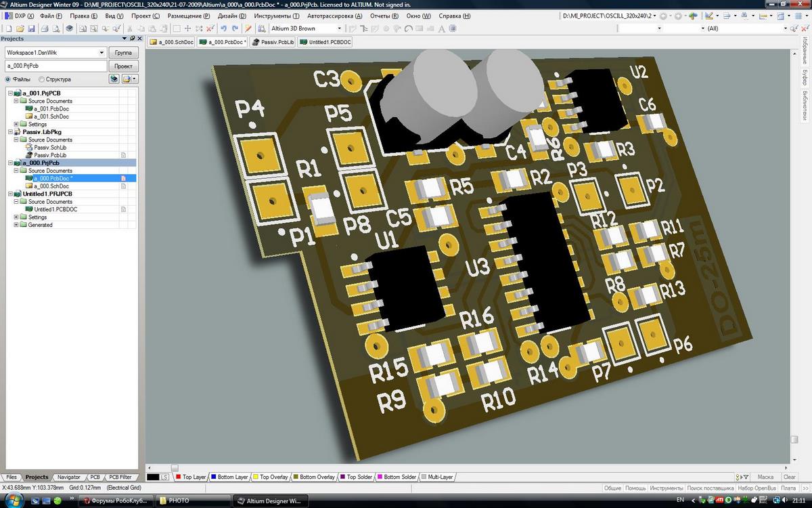Collapse the a_001.PrjPCB project node

click(10, 93)
